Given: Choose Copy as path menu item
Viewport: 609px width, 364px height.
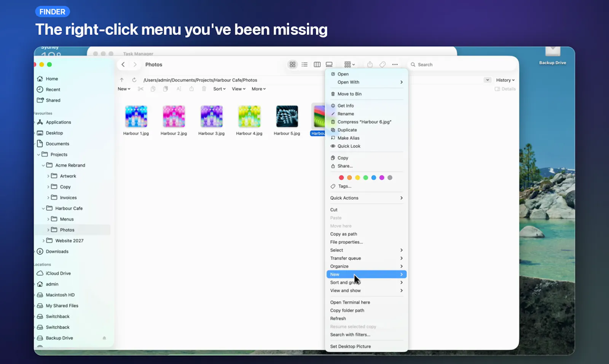Looking at the screenshot, I should [367, 234].
